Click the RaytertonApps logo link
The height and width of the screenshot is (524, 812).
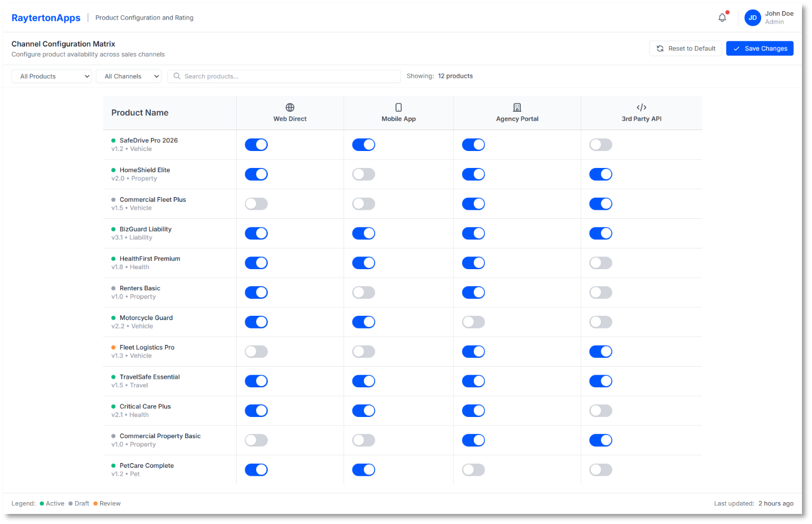(x=46, y=18)
